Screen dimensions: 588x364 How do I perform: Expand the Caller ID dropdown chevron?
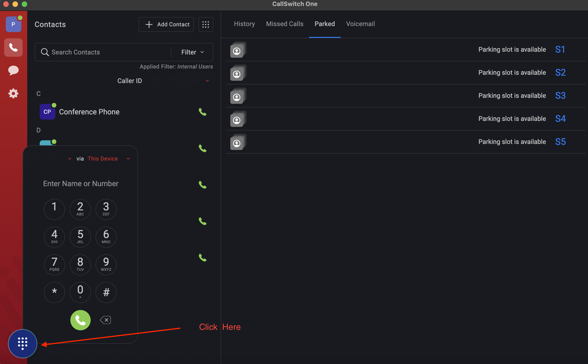tap(207, 81)
